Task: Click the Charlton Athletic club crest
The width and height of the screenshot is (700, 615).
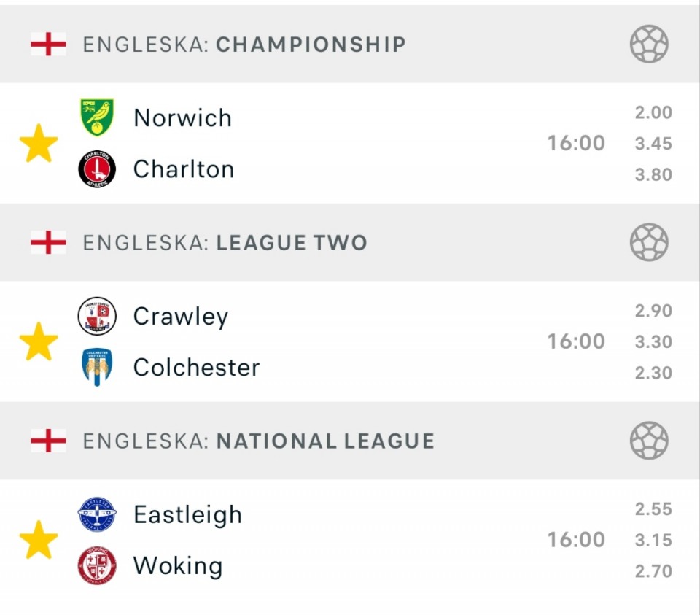Action: coord(97,169)
